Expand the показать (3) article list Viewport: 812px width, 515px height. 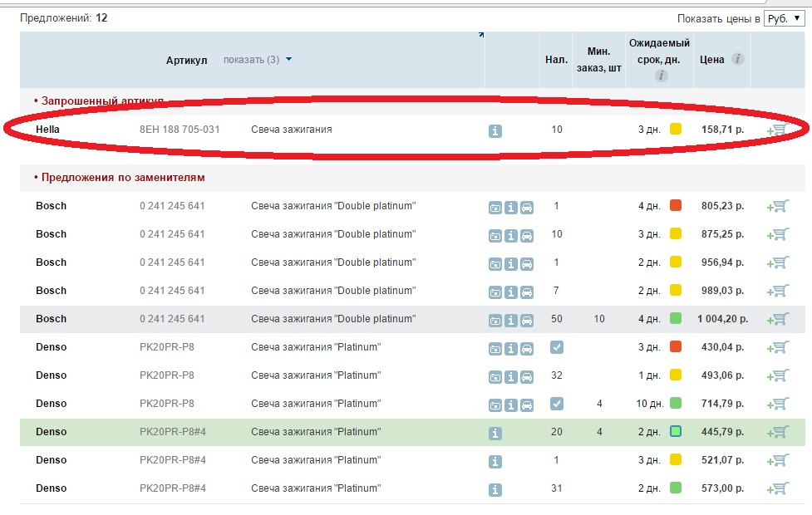[x=258, y=60]
